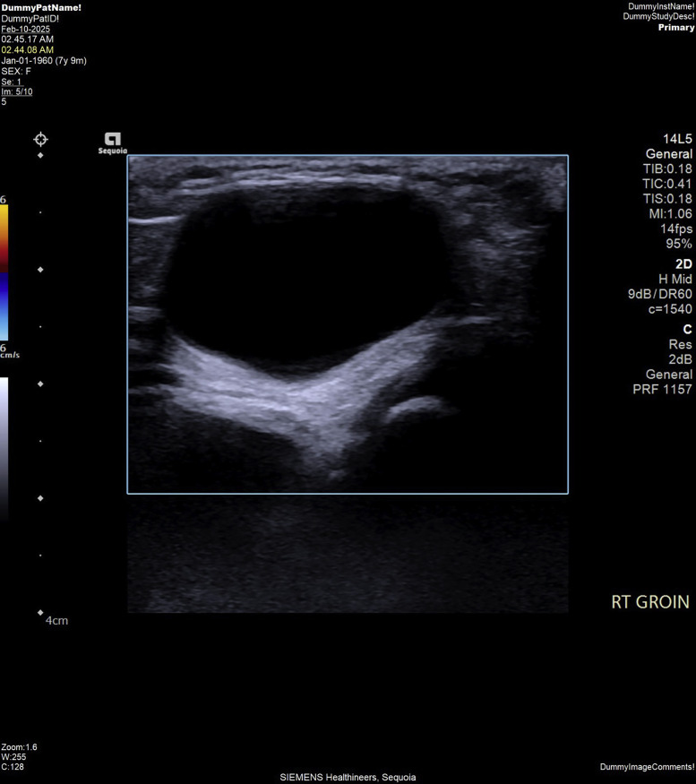Click the c=1540 sound speed text
Screen dimensions: 696x784
click(671, 309)
